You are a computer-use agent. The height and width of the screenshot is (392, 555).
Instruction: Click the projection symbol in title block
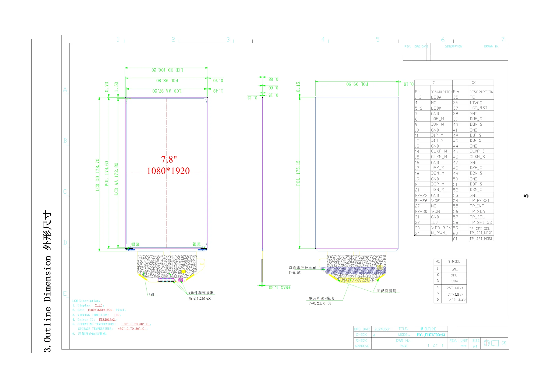492,343
